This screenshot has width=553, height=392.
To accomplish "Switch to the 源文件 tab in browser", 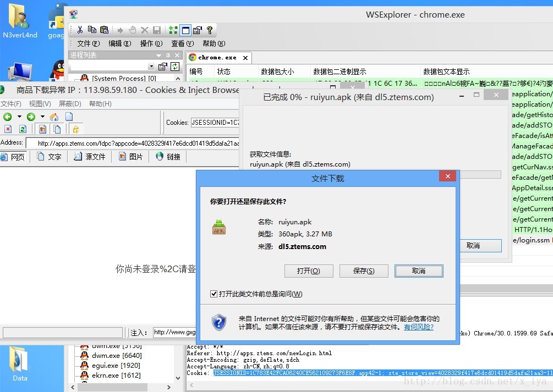I will tap(90, 157).
